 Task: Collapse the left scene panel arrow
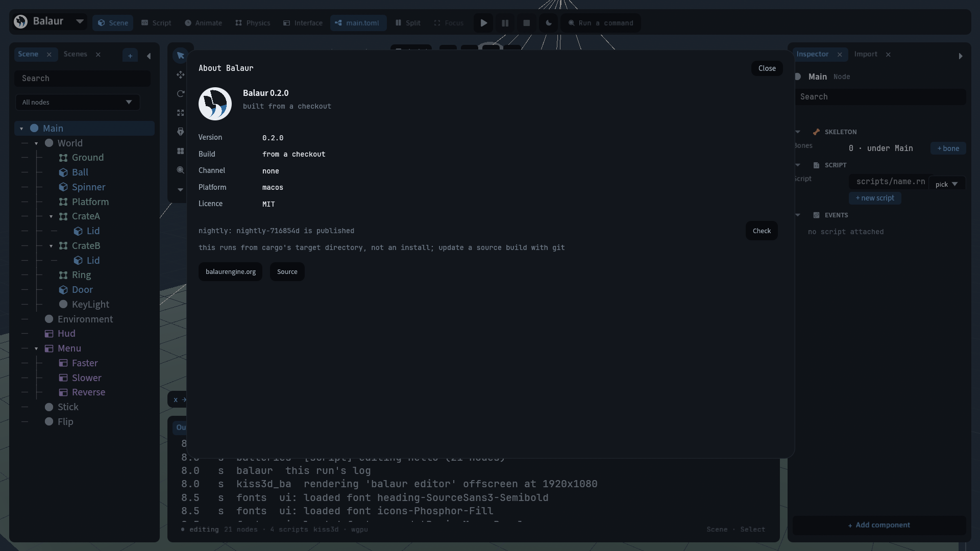point(149,56)
